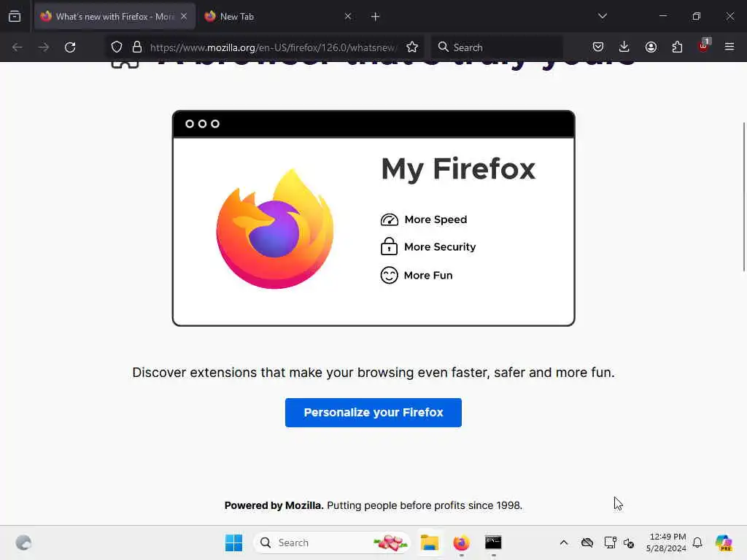Expand the list all tabs dropdown
Image resolution: width=747 pixels, height=560 pixels.
click(603, 16)
